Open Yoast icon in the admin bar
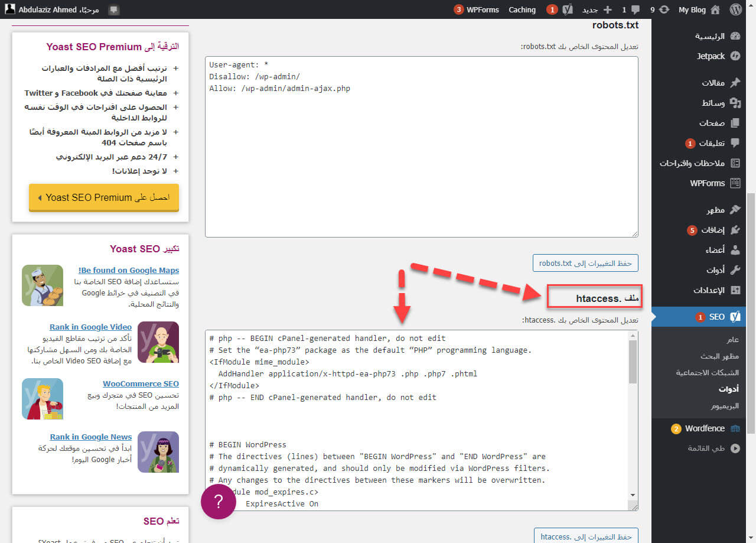This screenshot has width=756, height=543. coord(568,9)
